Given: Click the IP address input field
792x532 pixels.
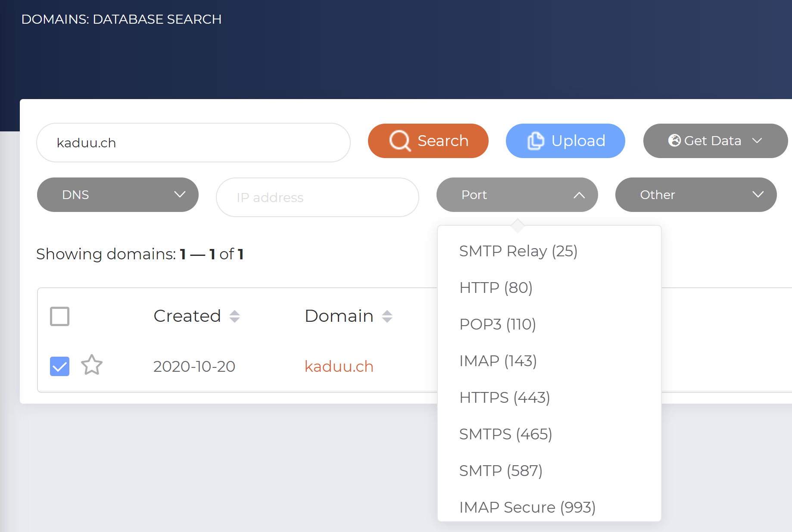Looking at the screenshot, I should point(318,197).
